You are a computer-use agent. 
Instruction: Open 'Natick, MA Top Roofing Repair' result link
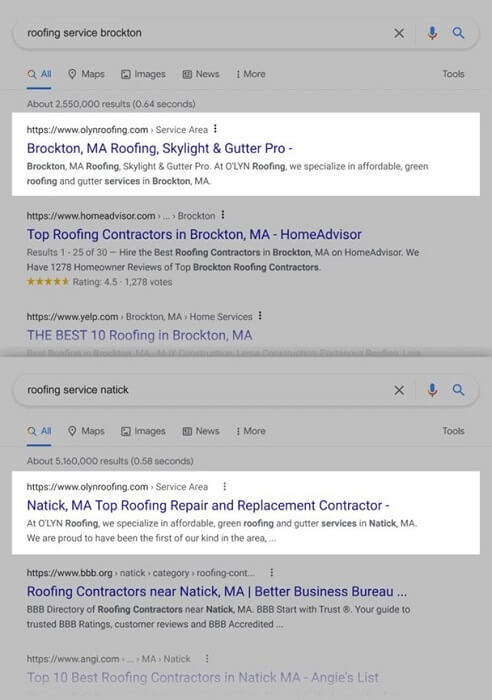pyautogui.click(x=208, y=505)
